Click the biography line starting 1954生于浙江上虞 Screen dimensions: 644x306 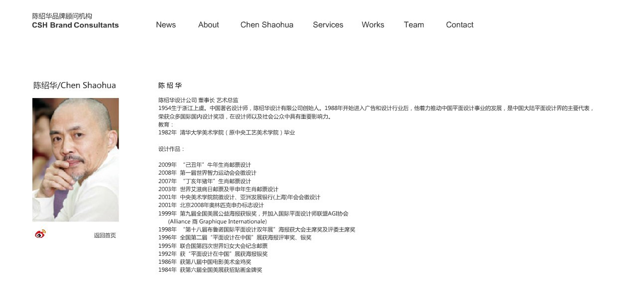(x=376, y=108)
